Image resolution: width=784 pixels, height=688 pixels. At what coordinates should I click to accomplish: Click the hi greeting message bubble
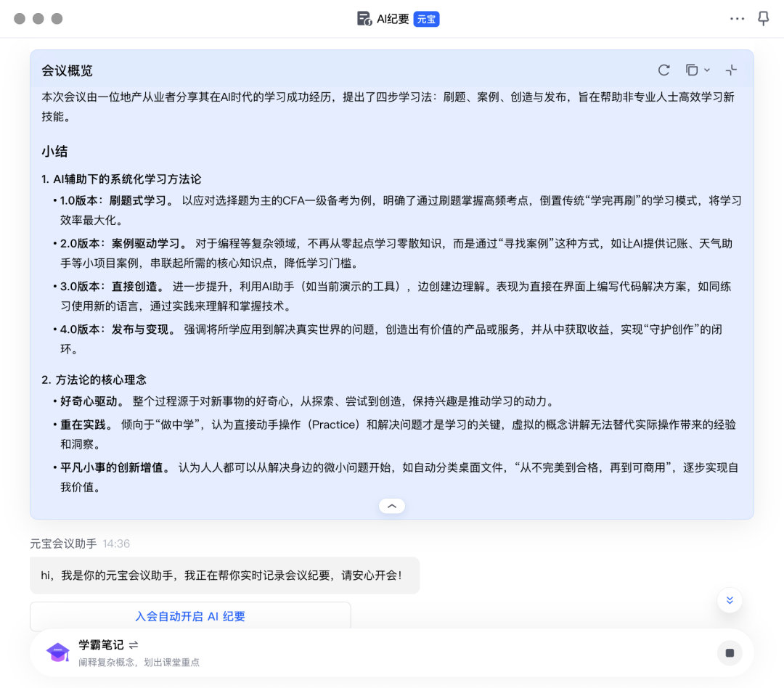click(225, 576)
